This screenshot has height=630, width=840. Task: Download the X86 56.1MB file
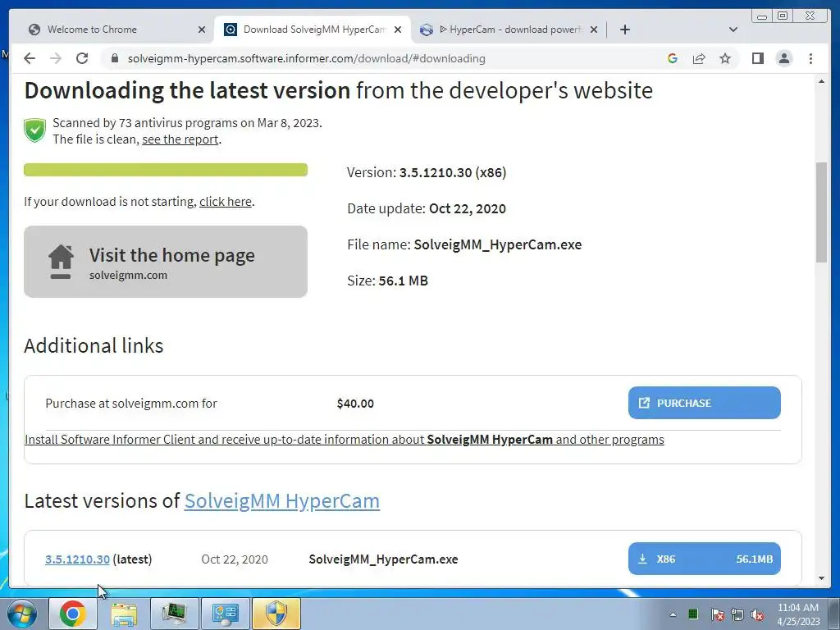705,559
